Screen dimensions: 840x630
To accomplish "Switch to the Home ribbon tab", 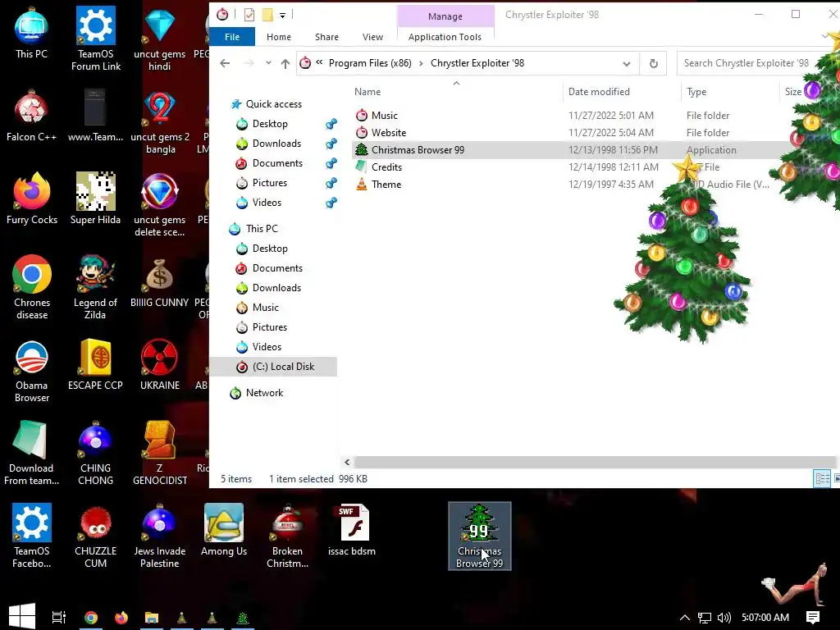I will point(279,37).
